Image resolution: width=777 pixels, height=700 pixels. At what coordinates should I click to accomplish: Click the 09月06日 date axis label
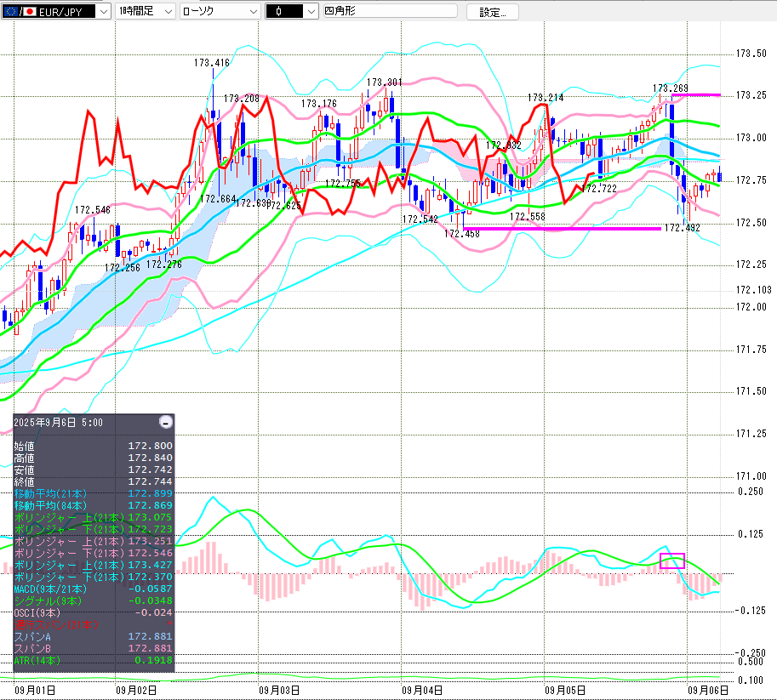pyautogui.click(x=708, y=690)
